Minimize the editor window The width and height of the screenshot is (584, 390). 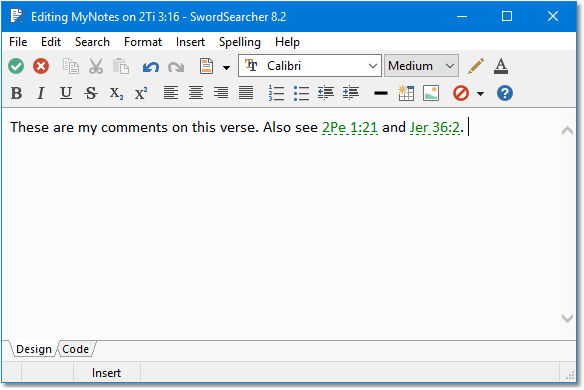[462, 16]
